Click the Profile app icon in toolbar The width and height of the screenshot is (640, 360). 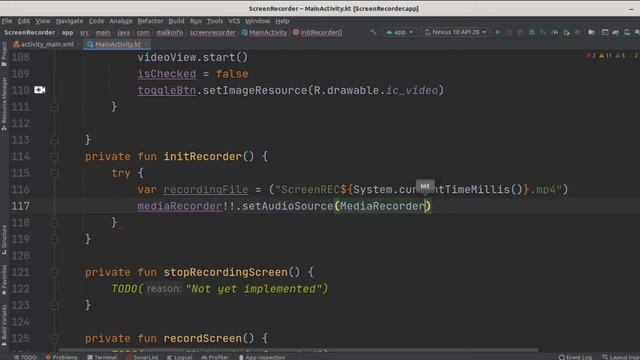click(554, 32)
